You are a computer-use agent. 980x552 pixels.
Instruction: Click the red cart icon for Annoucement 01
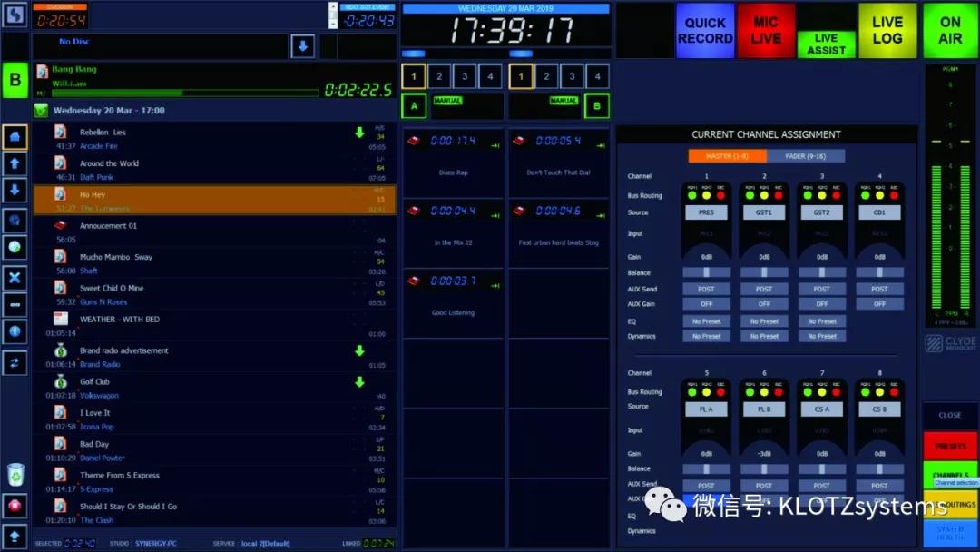pos(60,225)
